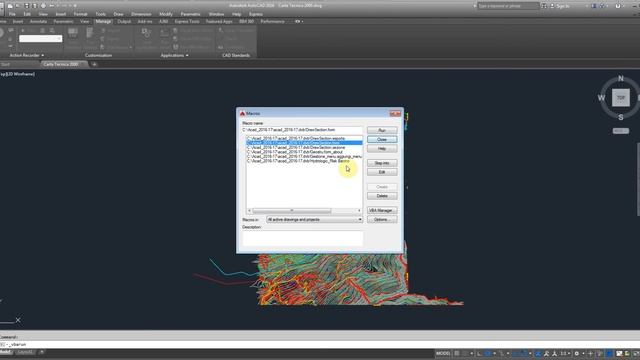The width and height of the screenshot is (640, 360).
Task: Click the Save icon in quick access toolbar
Action: tap(27, 6)
